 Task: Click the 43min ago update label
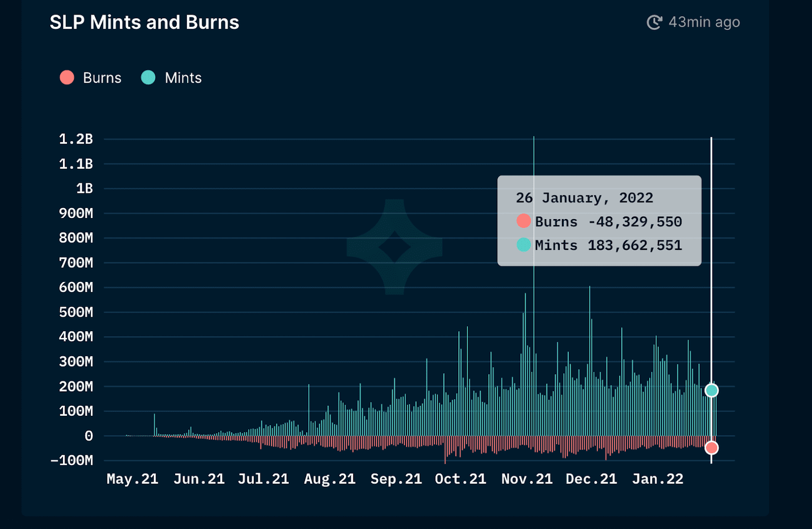pos(704,22)
